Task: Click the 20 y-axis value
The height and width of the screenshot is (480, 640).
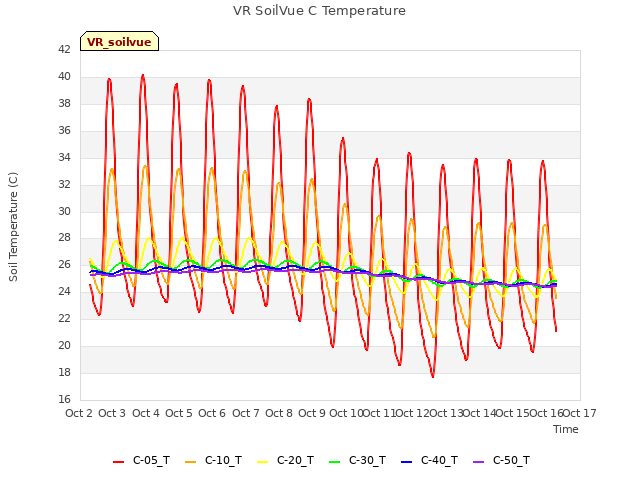Action: coord(64,345)
